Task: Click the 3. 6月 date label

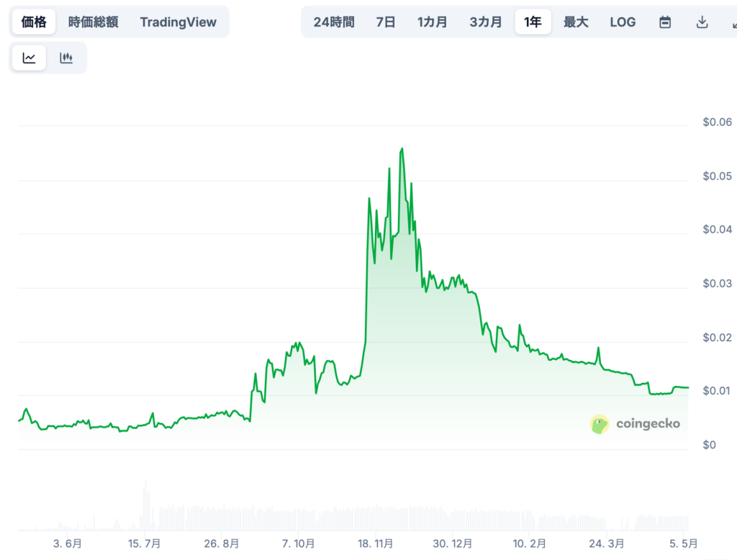Action: click(68, 544)
